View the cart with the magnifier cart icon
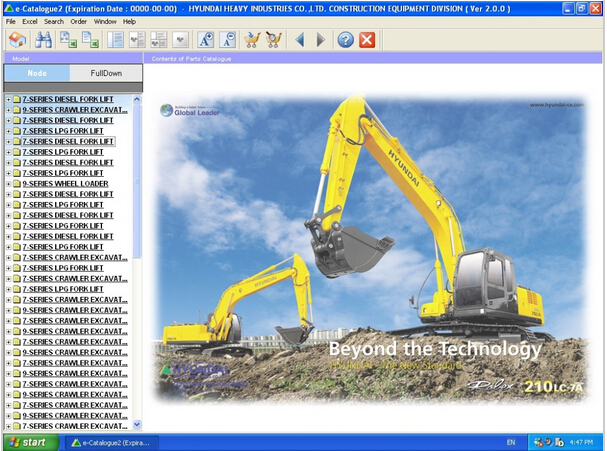 coord(274,40)
